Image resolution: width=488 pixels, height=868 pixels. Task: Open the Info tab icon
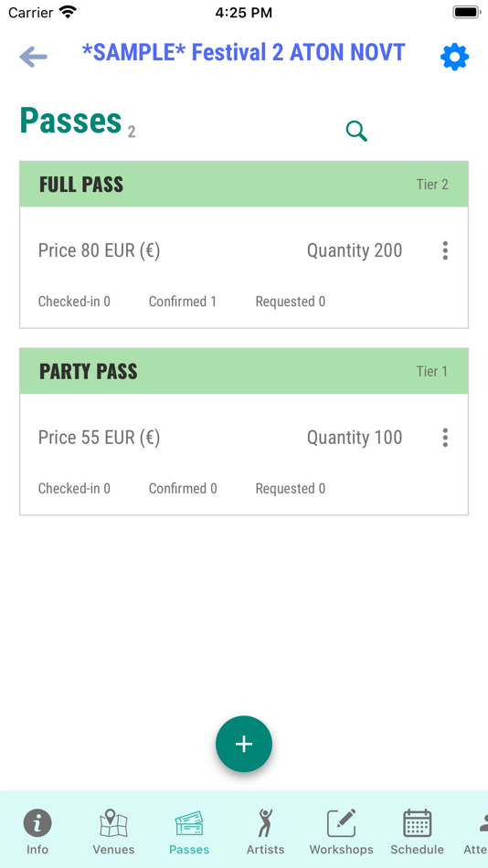[37, 822]
